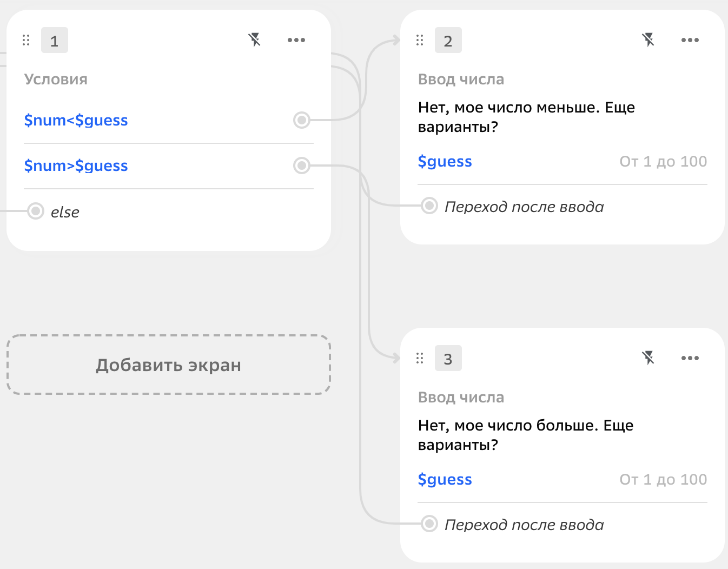Click the else connector dot
Screen dimensions: 728x569
pyautogui.click(x=36, y=210)
